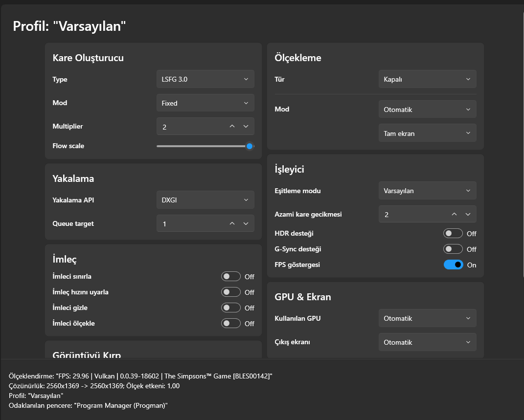Open the Tam ekran dropdown
Screen dimensions: 524x420
[x=427, y=133]
